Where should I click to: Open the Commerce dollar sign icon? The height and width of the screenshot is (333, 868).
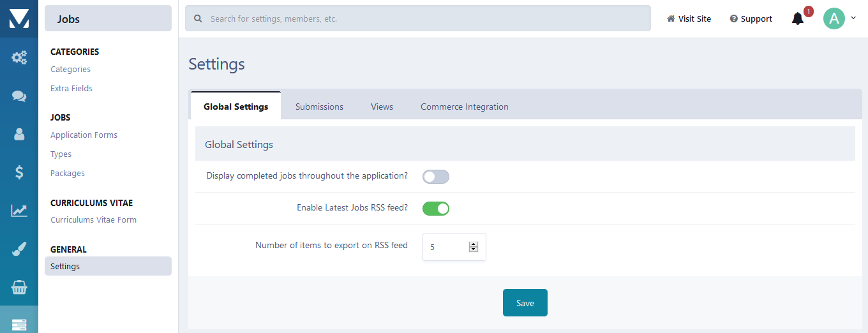tap(19, 172)
